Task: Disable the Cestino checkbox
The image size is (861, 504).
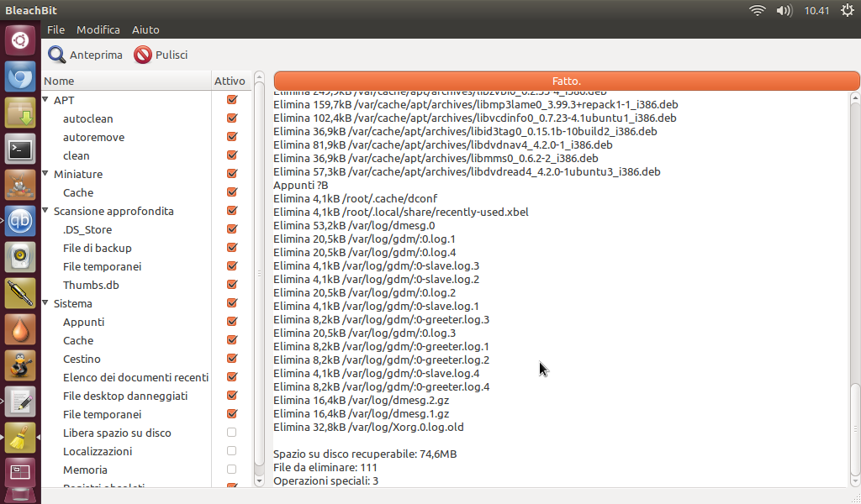Action: [232, 359]
